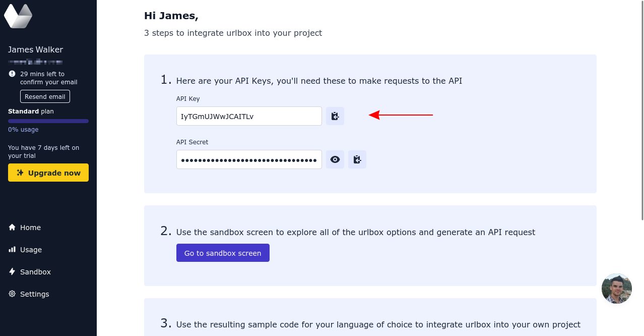The width and height of the screenshot is (644, 336).
Task: Click the sparkle icon on Upgrade now
Action: [20, 173]
